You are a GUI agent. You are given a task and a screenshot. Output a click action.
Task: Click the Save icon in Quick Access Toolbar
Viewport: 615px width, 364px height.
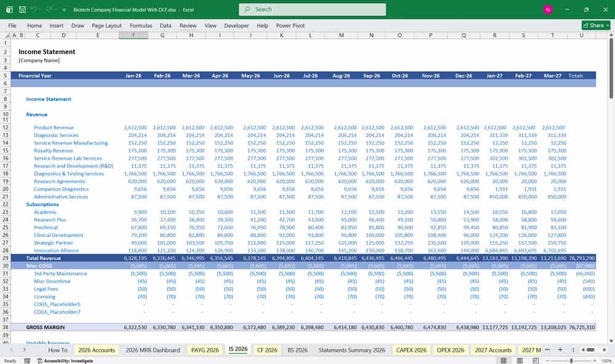22,9
